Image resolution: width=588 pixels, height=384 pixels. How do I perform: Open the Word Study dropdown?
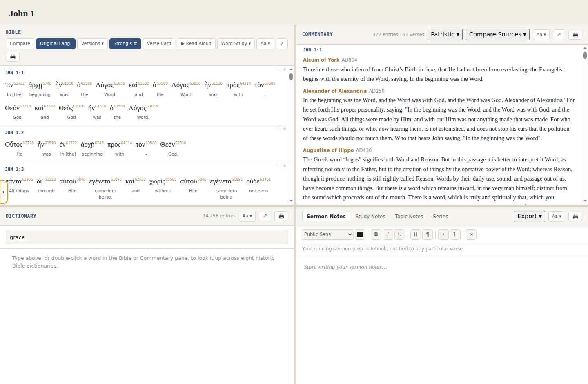236,44
